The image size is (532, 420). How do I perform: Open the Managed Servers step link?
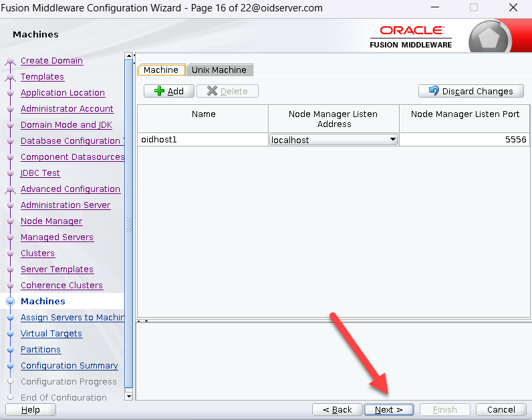click(x=57, y=237)
